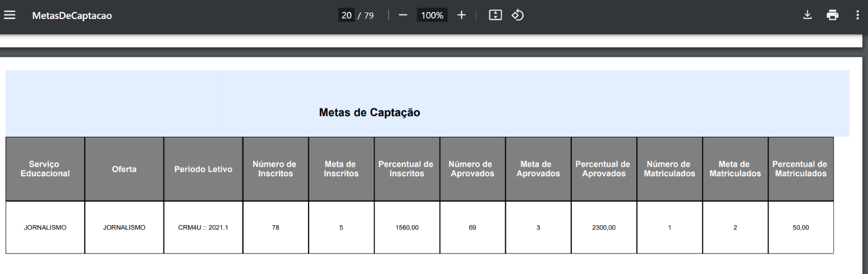This screenshot has height=274, width=868.
Task: Zoom out with the minus icon
Action: tap(403, 15)
